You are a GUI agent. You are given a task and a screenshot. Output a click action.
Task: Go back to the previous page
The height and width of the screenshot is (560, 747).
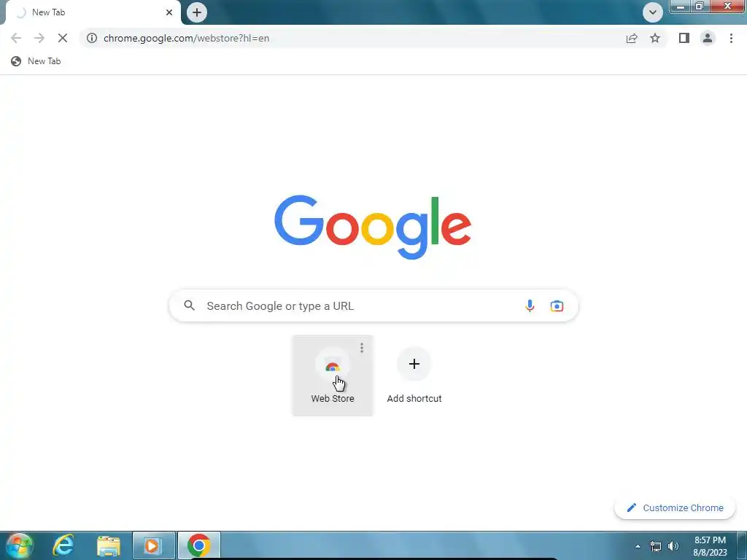coord(16,38)
